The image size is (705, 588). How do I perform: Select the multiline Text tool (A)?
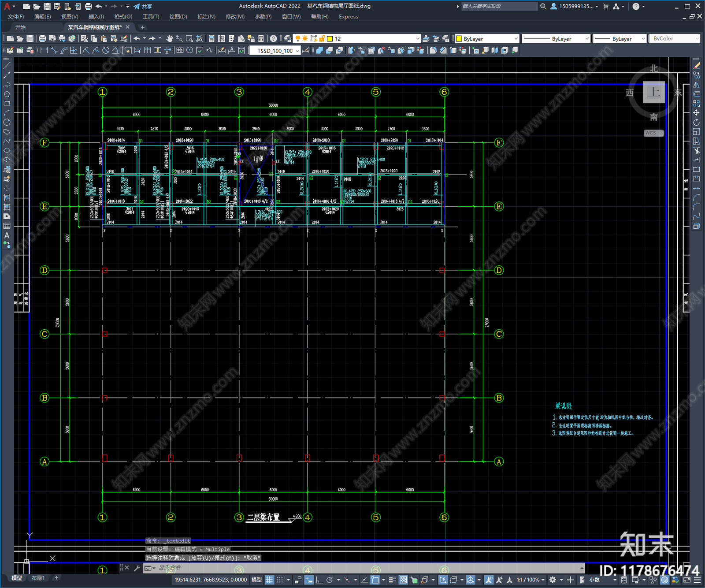click(7, 235)
